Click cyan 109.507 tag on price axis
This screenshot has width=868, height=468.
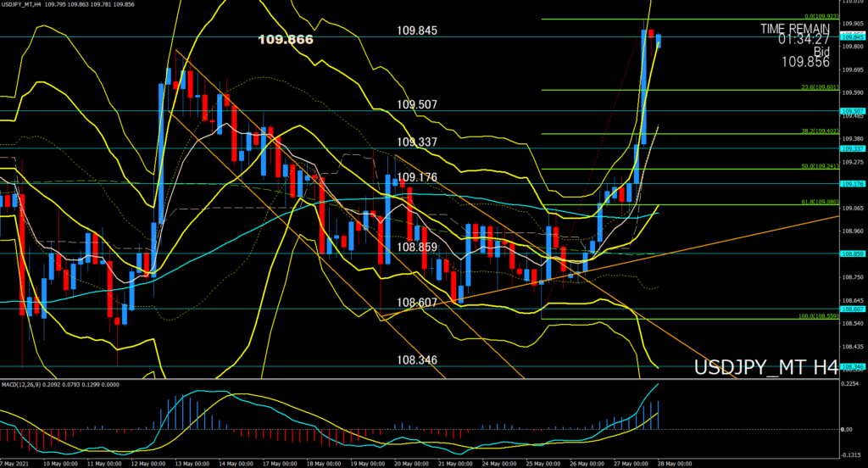pos(853,111)
